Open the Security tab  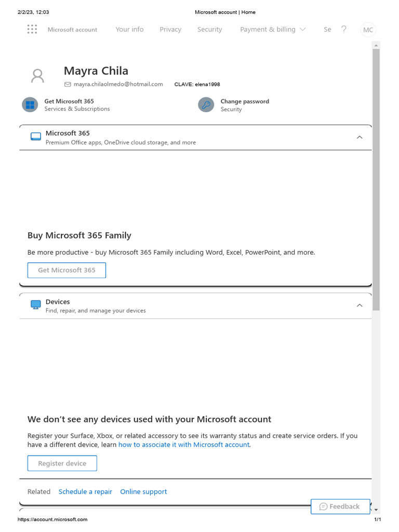[x=210, y=30]
